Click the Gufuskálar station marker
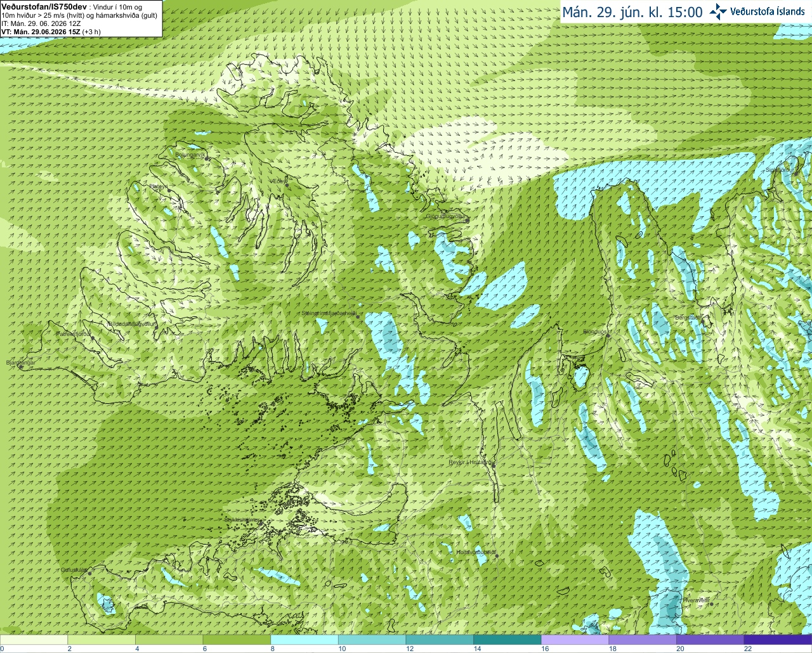This screenshot has width=812, height=653. tap(89, 574)
